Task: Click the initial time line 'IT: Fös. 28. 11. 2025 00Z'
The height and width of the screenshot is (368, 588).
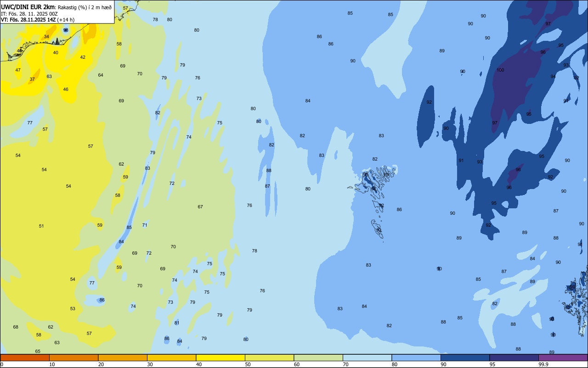Action: [29, 14]
